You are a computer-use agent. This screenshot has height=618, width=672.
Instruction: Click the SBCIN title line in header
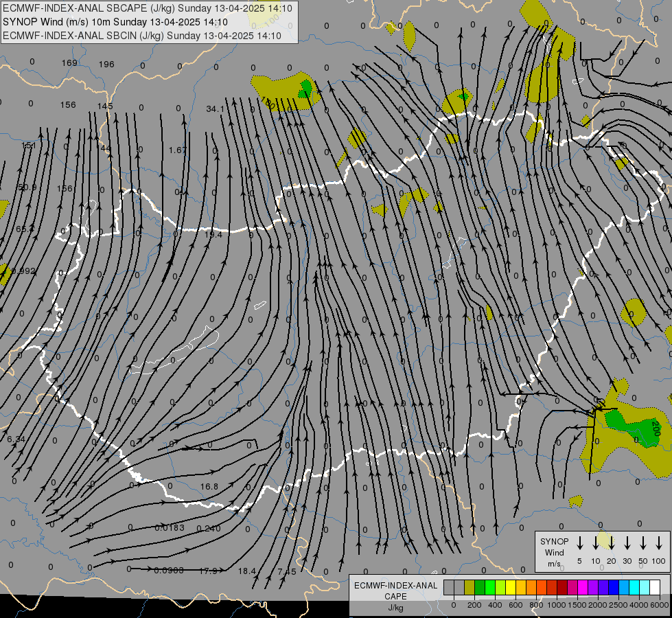tap(142, 36)
